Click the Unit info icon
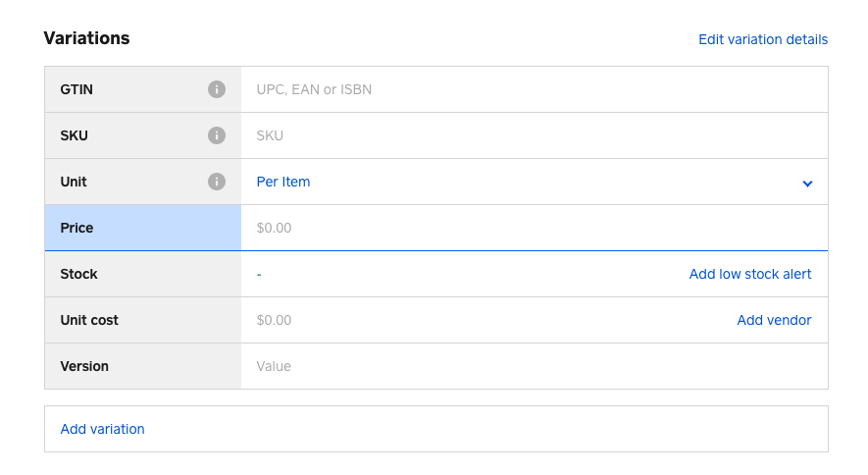The height and width of the screenshot is (475, 868). 217,182
